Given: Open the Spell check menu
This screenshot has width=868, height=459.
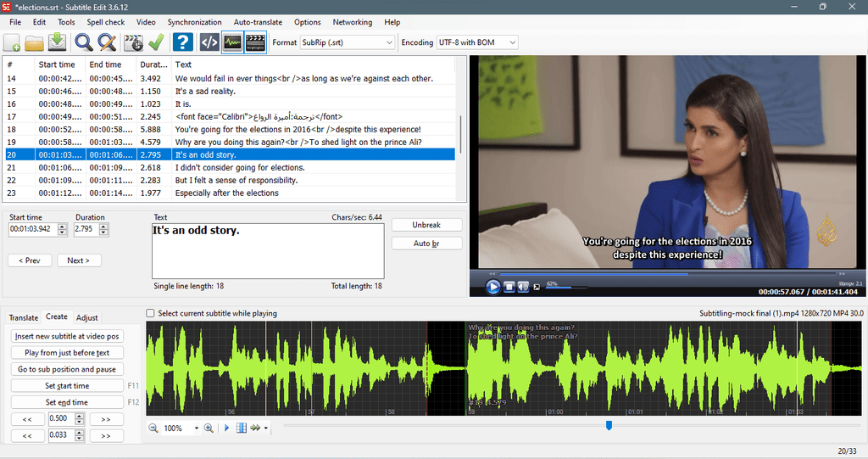Looking at the screenshot, I should click(x=106, y=22).
